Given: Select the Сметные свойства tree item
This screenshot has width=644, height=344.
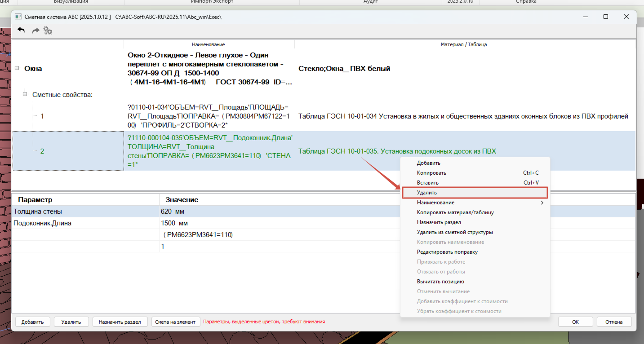Looking at the screenshot, I should tap(62, 95).
